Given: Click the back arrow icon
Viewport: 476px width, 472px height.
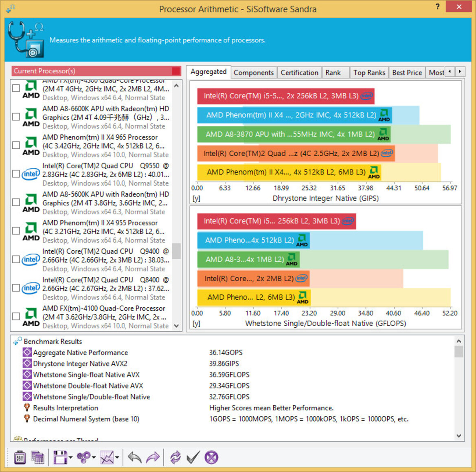Looking at the screenshot, I should point(135,457).
